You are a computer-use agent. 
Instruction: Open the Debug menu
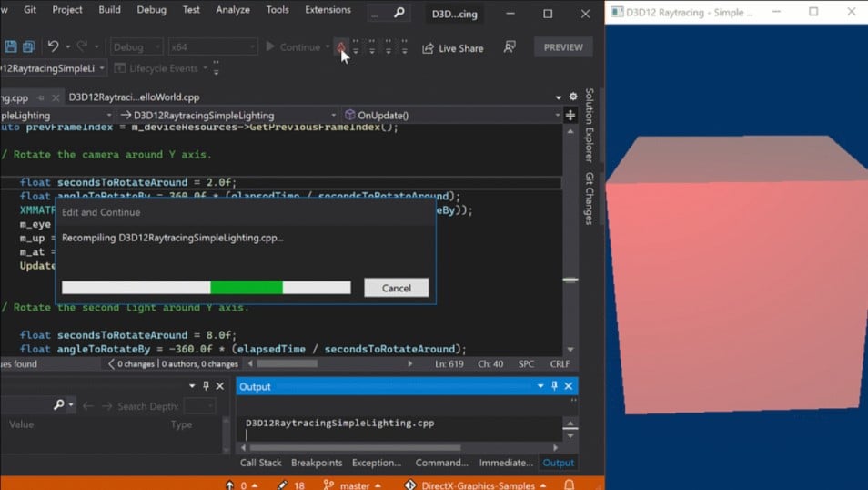[151, 9]
